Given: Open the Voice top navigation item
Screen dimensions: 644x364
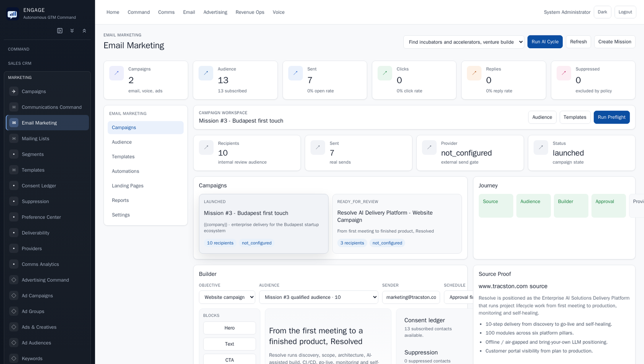Looking at the screenshot, I should (x=279, y=12).
